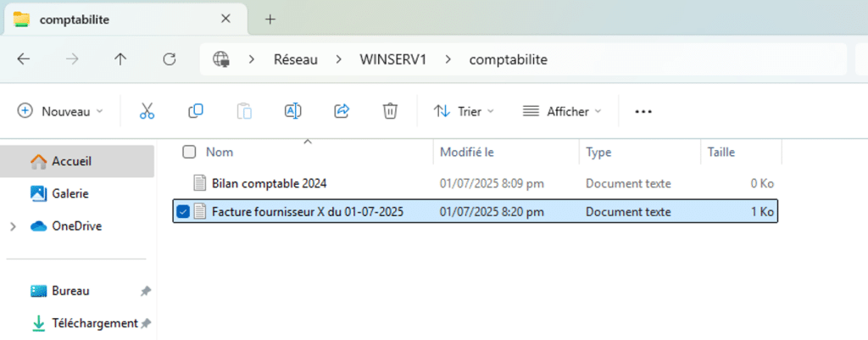
Task: Select Galerie in the navigation pane
Action: point(70,193)
